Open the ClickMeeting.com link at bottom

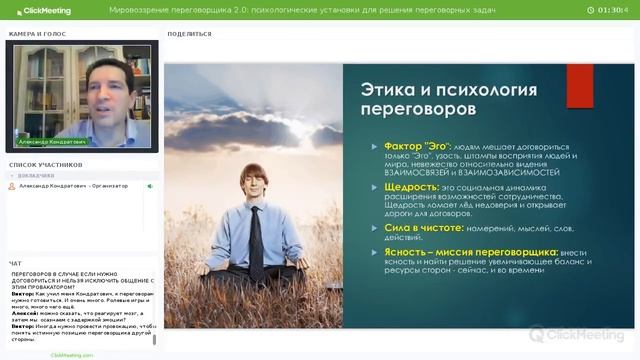72,356
